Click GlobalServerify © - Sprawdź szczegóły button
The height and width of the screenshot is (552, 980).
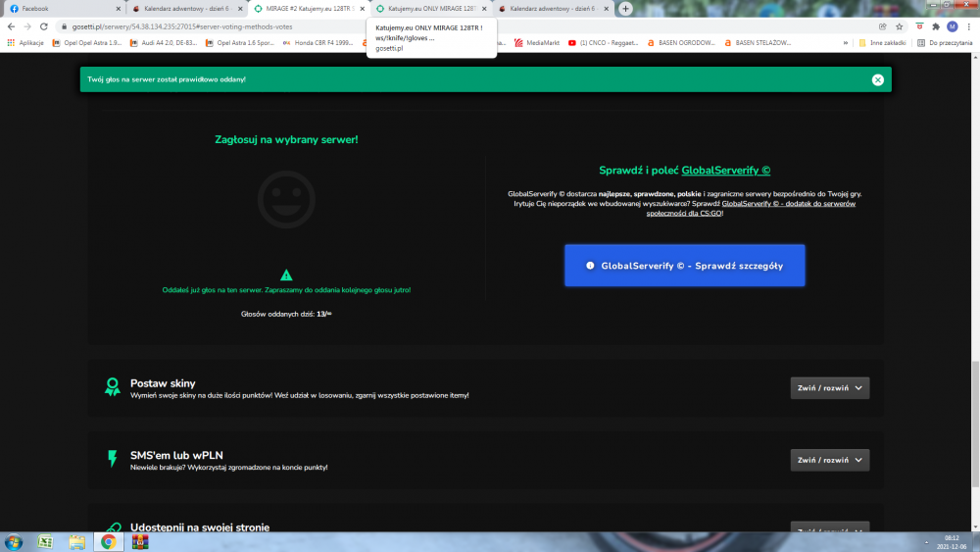coord(684,266)
